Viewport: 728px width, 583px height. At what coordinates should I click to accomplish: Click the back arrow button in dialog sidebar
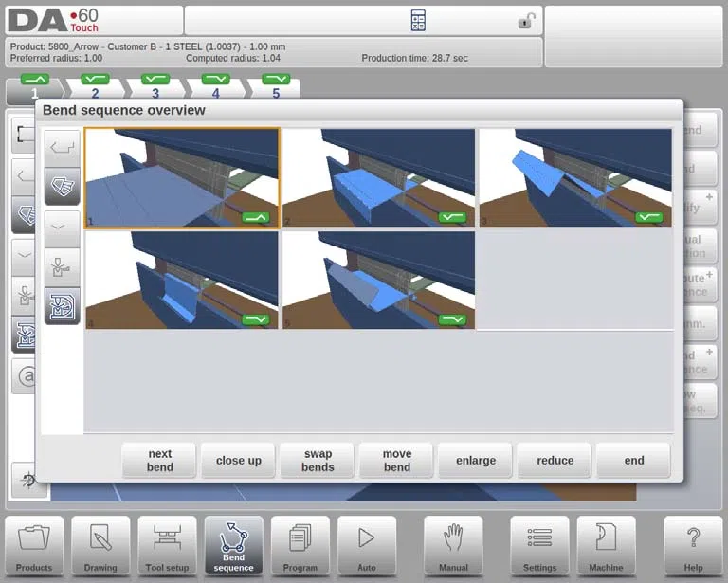(63, 148)
